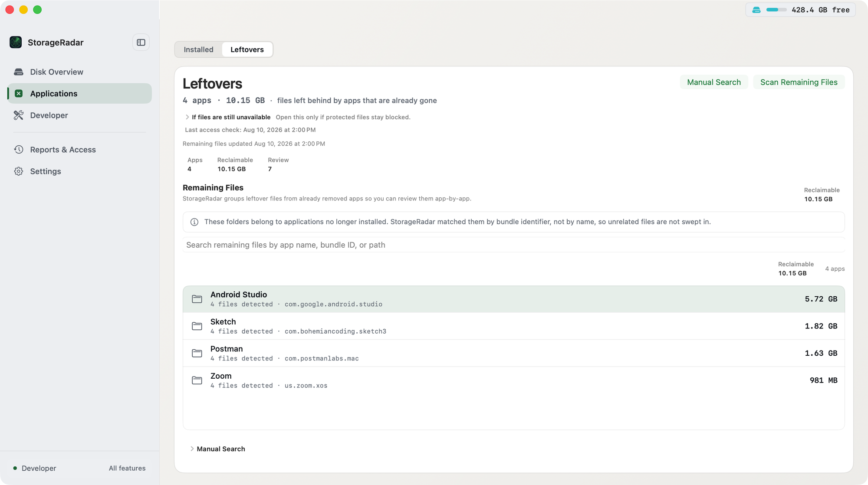Switch to the Installed tab

click(198, 49)
